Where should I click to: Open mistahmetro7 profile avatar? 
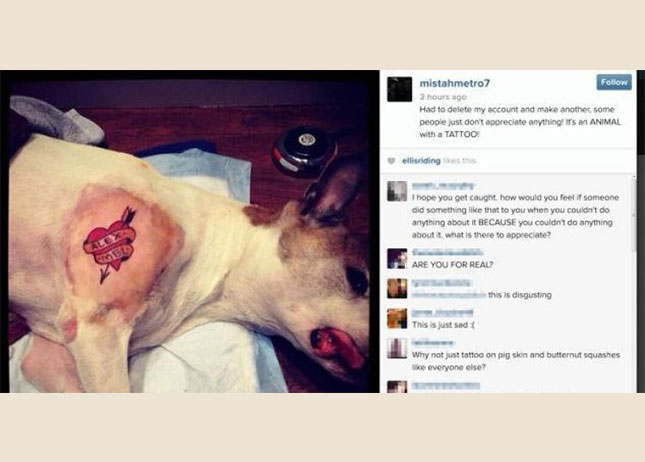(399, 89)
